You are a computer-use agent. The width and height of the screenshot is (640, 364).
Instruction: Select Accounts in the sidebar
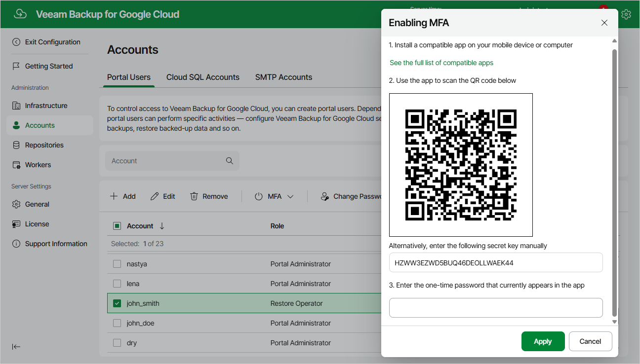[50, 125]
